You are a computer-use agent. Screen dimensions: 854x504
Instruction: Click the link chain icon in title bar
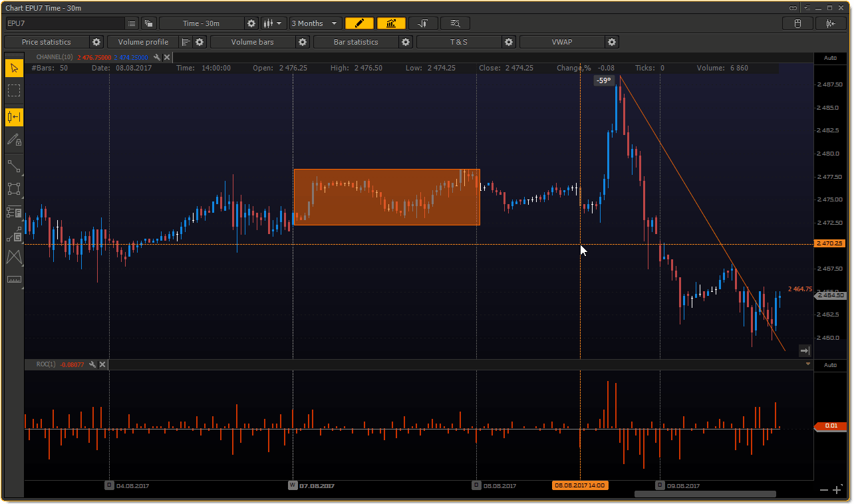793,8
